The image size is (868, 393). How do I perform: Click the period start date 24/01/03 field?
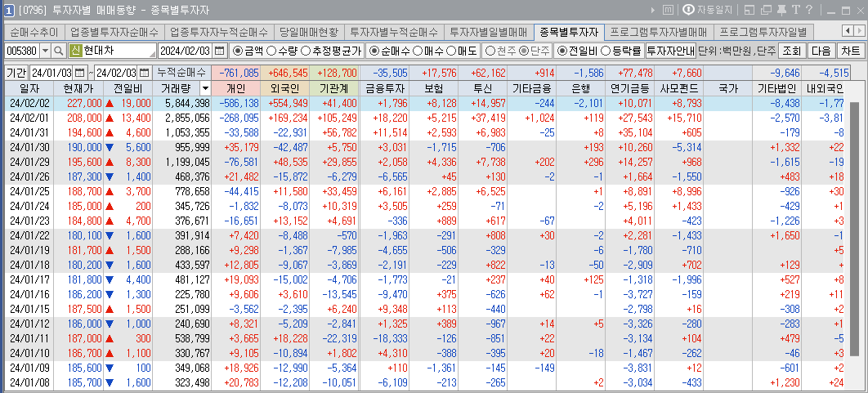click(51, 73)
